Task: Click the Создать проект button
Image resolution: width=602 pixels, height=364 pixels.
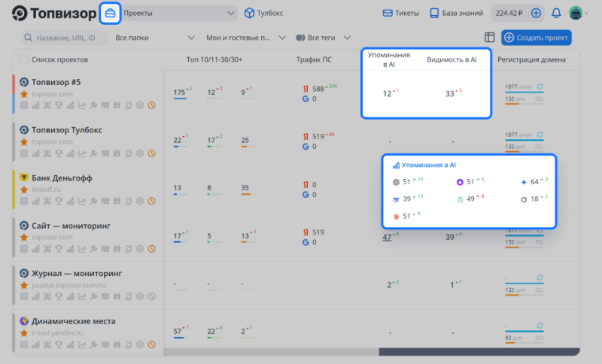Action: coord(537,38)
